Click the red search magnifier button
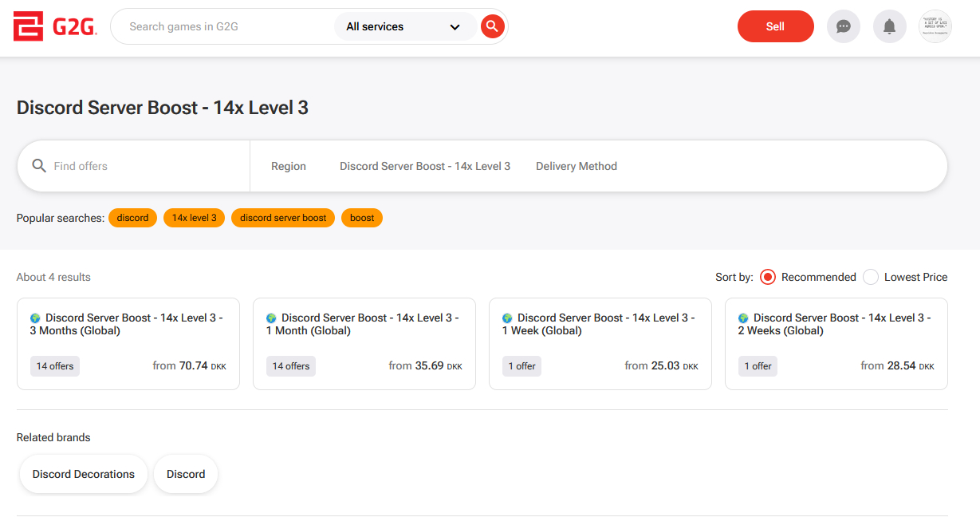This screenshot has height=525, width=980. click(x=492, y=26)
